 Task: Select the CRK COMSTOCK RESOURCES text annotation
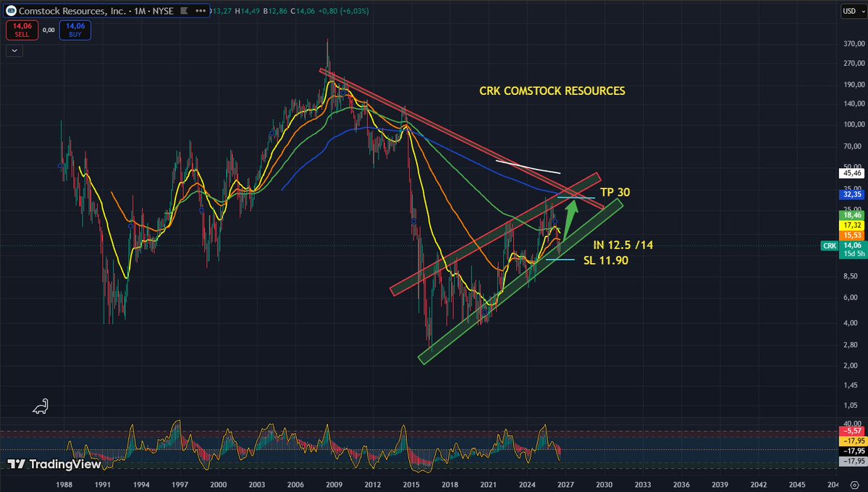click(x=552, y=91)
